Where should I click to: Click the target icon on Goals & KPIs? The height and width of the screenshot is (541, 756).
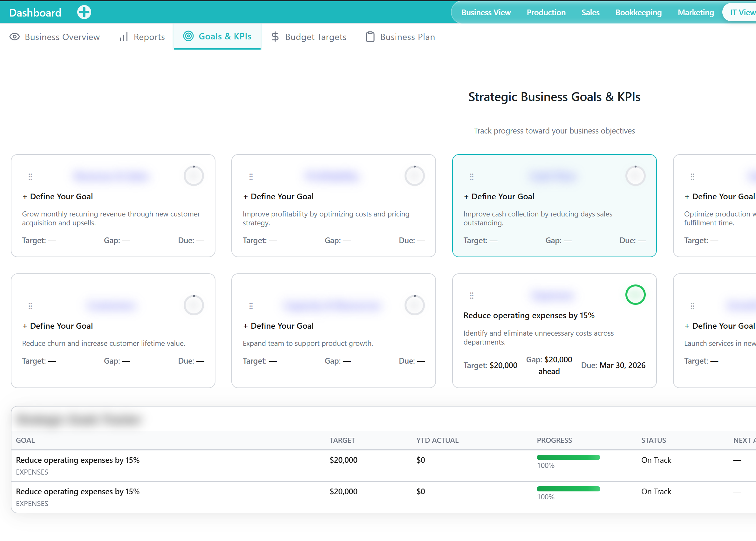pos(188,36)
